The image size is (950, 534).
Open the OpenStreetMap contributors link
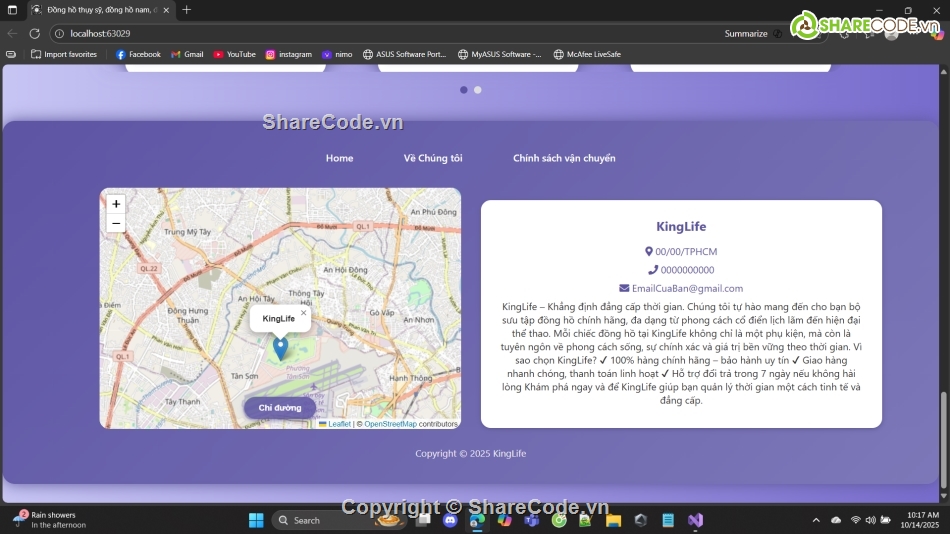[390, 424]
